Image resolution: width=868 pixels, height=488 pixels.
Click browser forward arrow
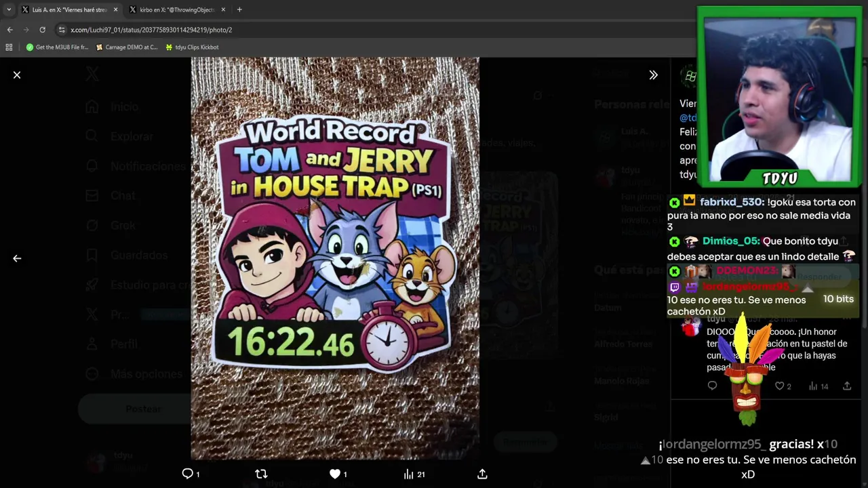pyautogui.click(x=26, y=30)
